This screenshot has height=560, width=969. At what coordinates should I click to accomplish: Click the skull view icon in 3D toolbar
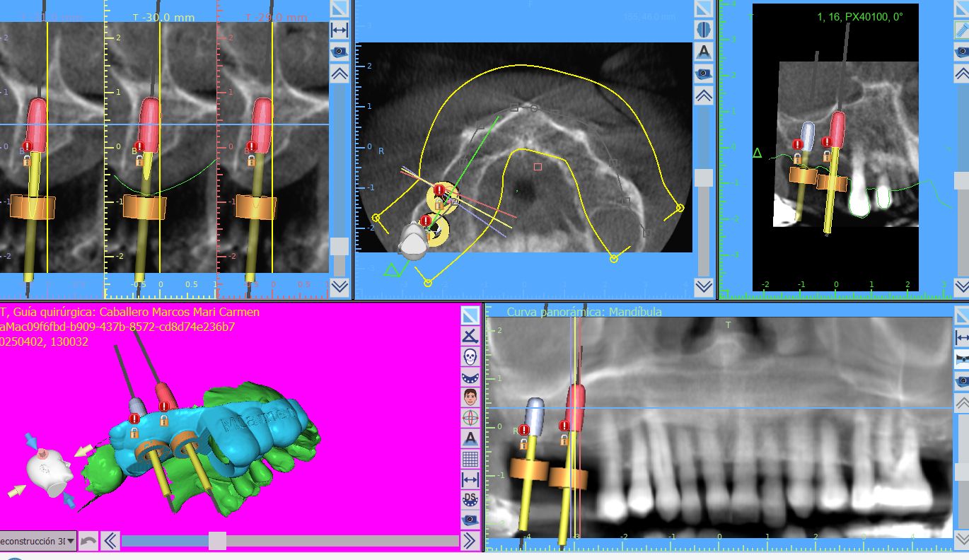pos(470,356)
